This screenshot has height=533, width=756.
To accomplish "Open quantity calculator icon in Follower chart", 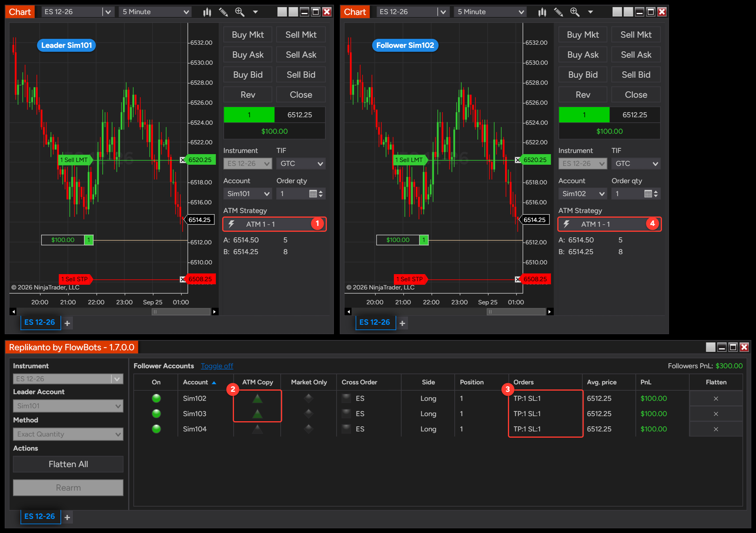I will (x=648, y=194).
